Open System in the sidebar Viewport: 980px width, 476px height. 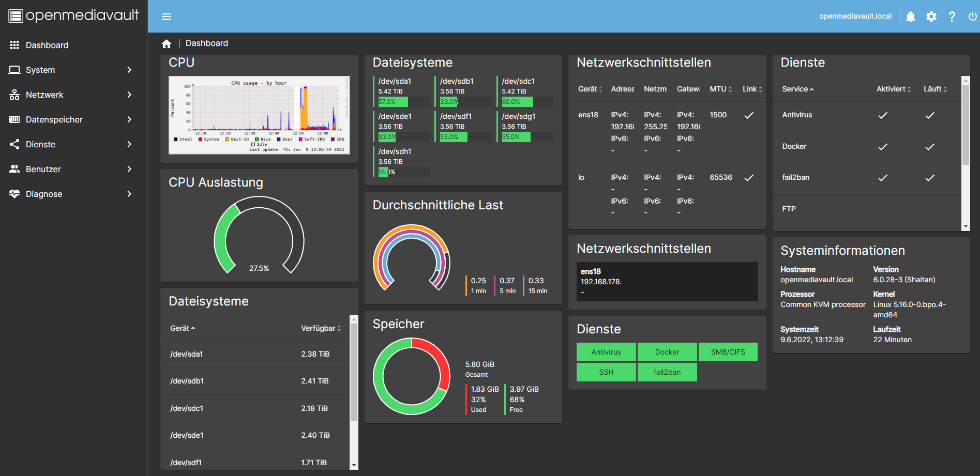pyautogui.click(x=74, y=70)
